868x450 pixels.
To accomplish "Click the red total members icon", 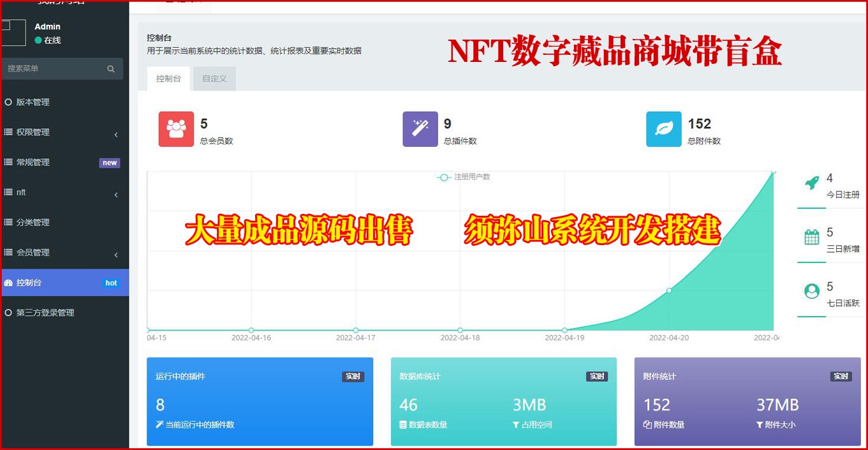I will [x=176, y=129].
